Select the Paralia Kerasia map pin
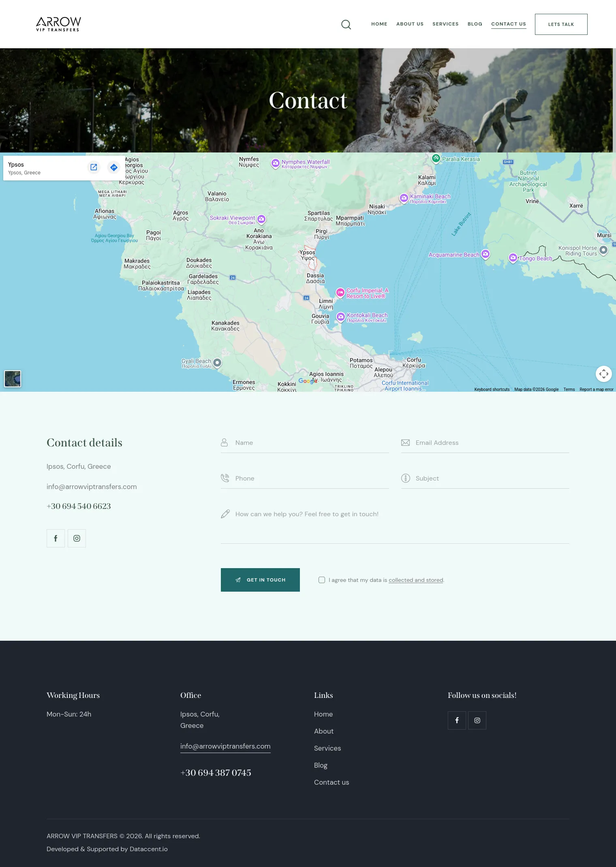Image resolution: width=616 pixels, height=867 pixels. tap(436, 158)
